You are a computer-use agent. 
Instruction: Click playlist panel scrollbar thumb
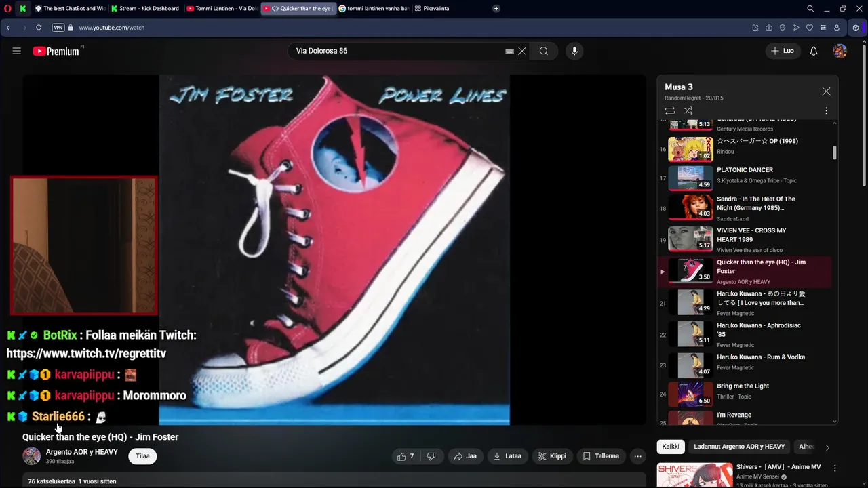835,152
